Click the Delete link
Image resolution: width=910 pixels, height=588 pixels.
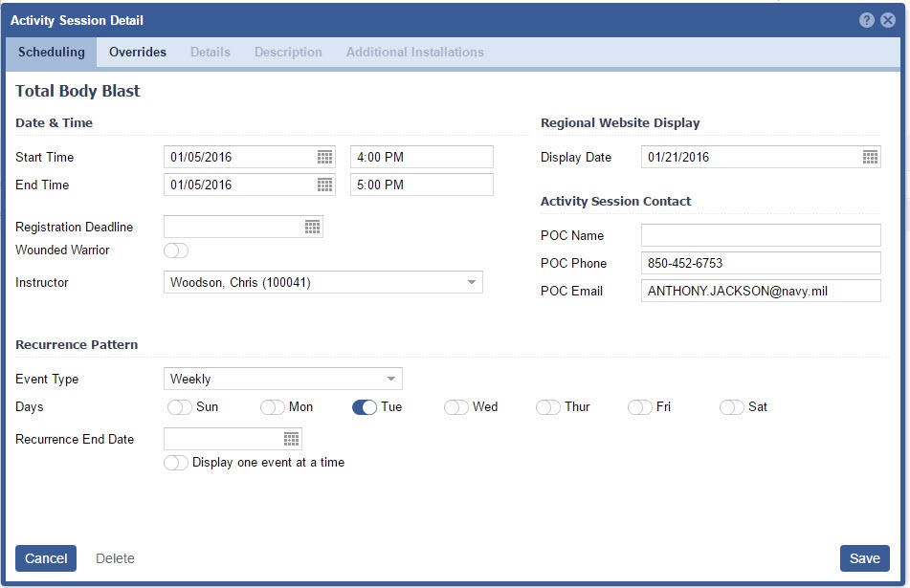pos(115,558)
